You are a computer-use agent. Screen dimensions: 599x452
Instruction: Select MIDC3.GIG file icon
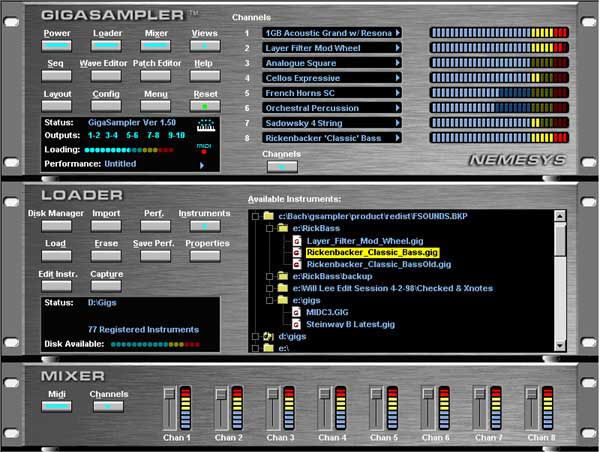tap(297, 312)
